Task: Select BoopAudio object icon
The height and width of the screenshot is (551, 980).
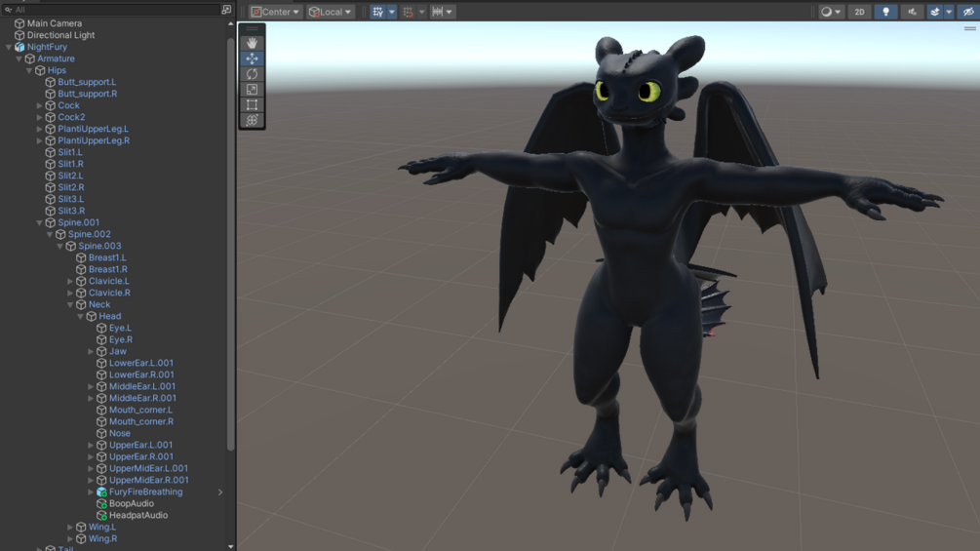Action: [101, 503]
